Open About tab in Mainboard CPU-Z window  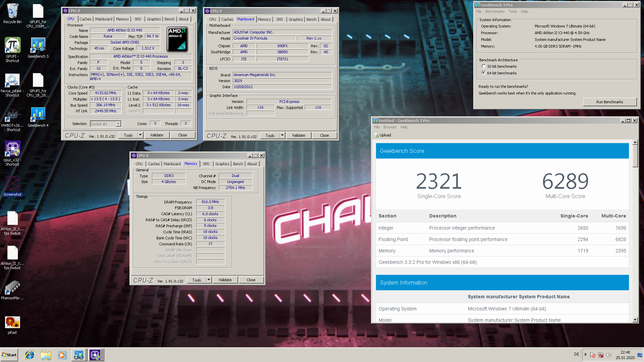325,19
